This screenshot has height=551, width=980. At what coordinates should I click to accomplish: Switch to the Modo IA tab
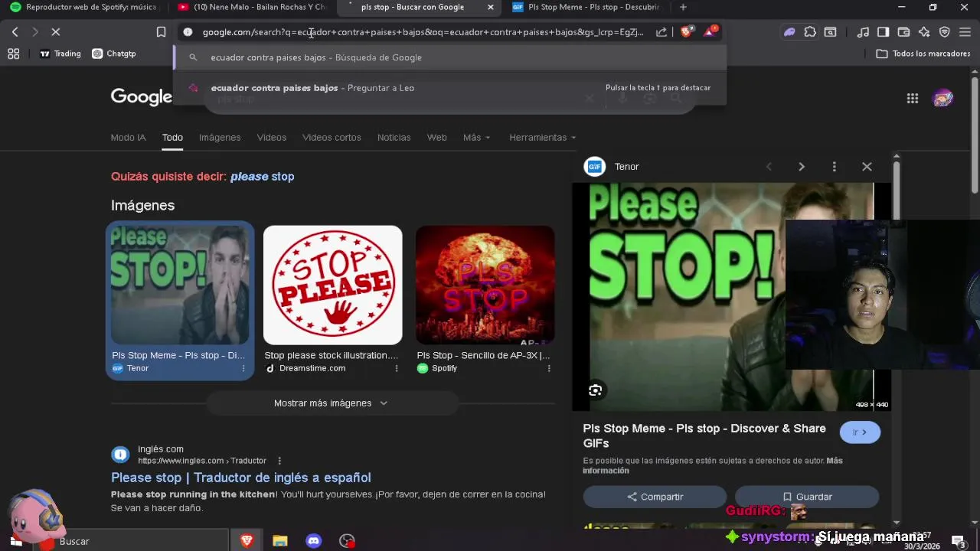tap(128, 138)
